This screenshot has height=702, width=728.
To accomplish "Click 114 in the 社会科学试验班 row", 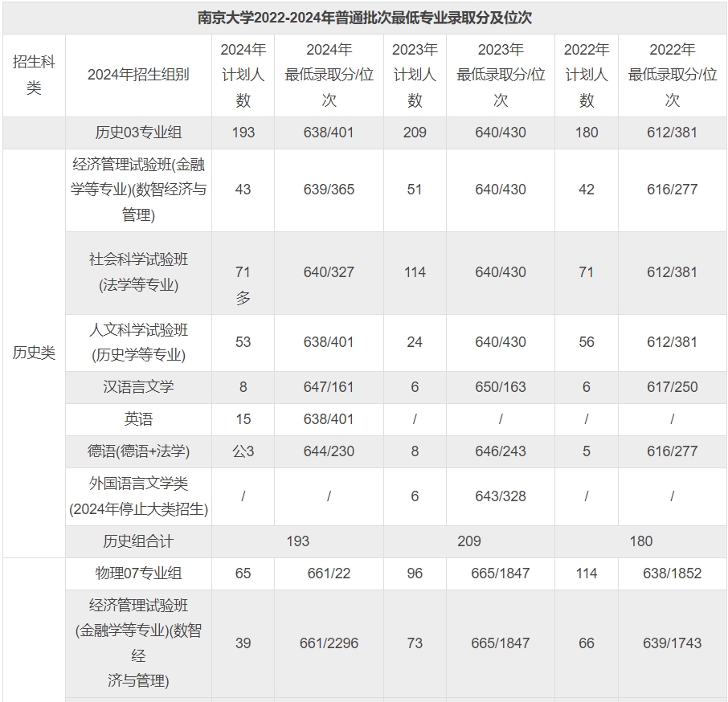I will [415, 272].
